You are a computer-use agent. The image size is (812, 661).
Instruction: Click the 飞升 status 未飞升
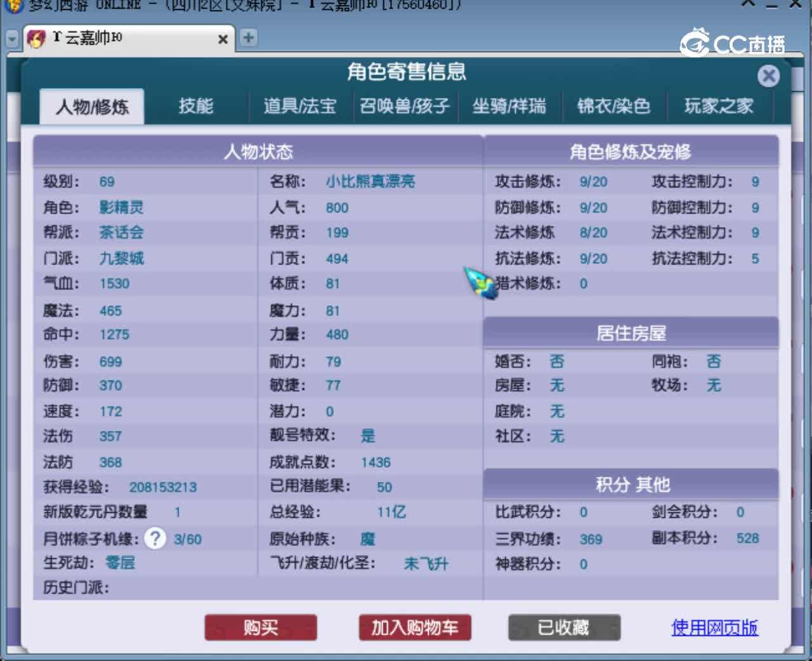pyautogui.click(x=426, y=564)
